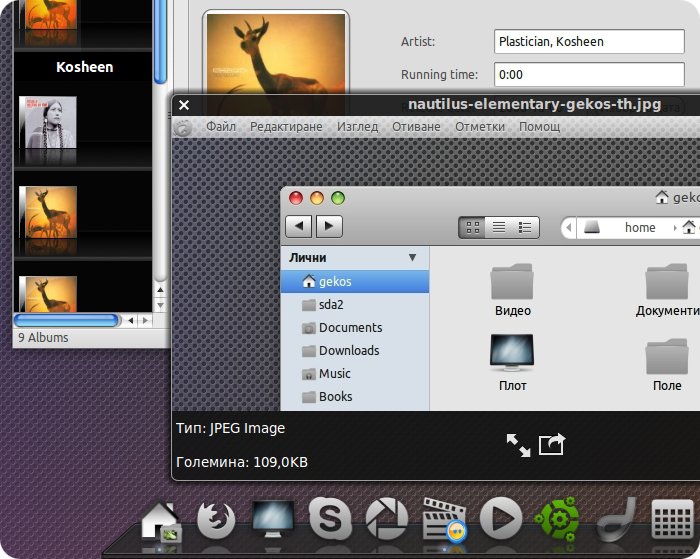
Task: Click the open-externally share icon in preview
Action: pyautogui.click(x=552, y=444)
